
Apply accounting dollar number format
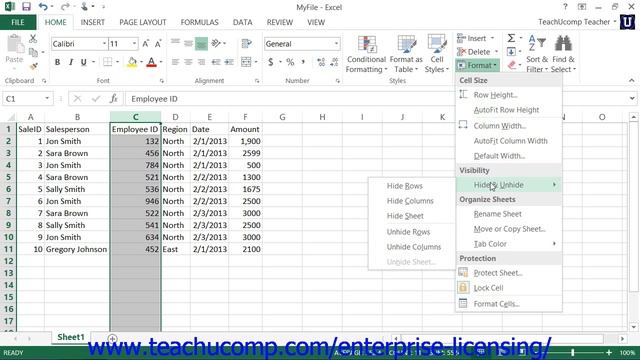tap(271, 62)
